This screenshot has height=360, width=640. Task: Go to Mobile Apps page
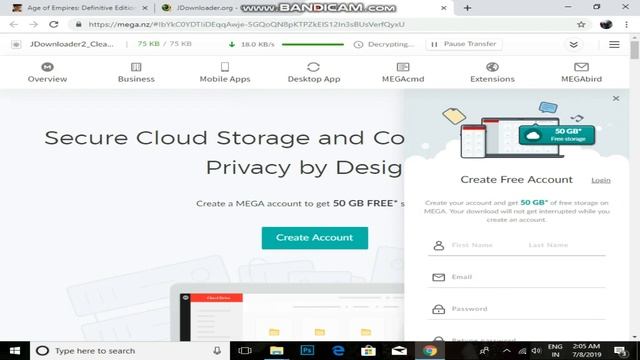tap(225, 72)
